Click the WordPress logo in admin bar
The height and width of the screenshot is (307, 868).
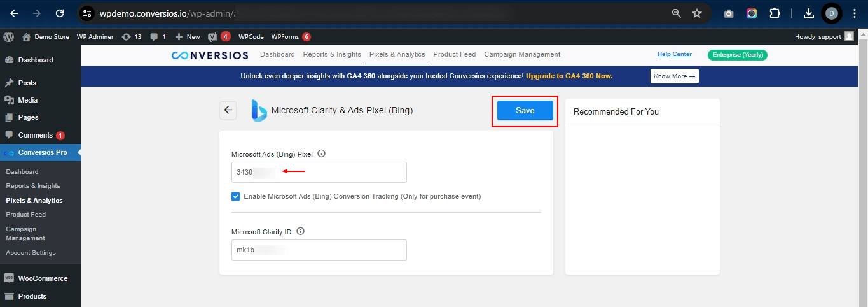click(8, 36)
